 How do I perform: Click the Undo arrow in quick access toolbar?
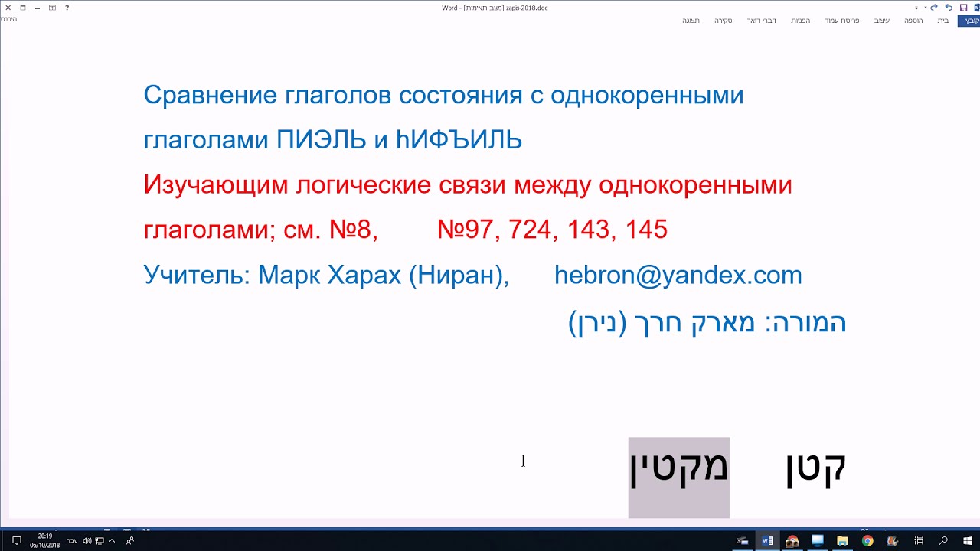click(949, 8)
